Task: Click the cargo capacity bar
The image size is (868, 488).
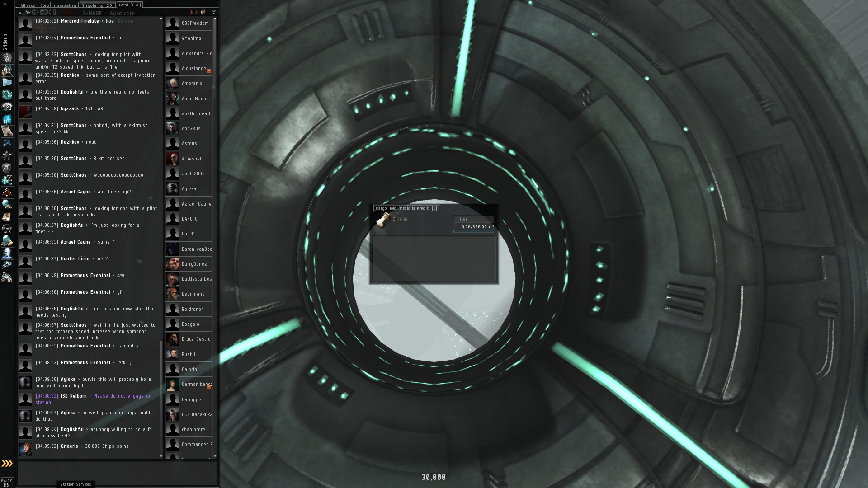Action: tap(473, 231)
